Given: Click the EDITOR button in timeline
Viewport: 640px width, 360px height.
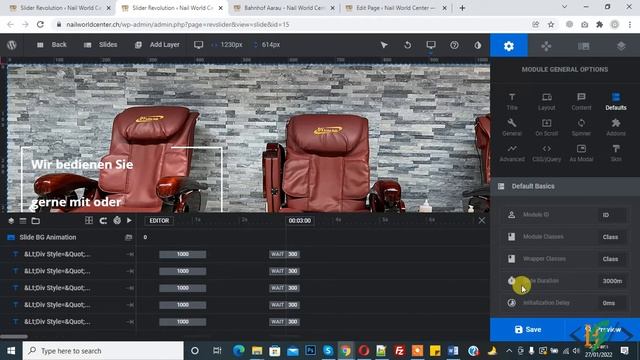Looking at the screenshot, I should point(159,220).
